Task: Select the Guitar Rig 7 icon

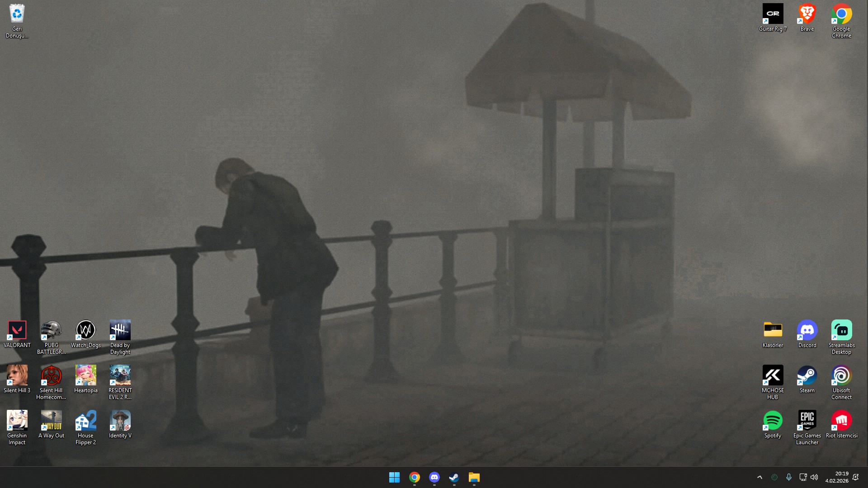Action: [773, 14]
